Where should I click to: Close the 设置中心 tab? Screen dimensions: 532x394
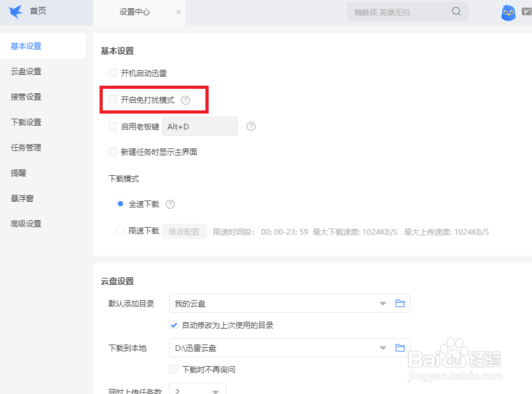[179, 12]
